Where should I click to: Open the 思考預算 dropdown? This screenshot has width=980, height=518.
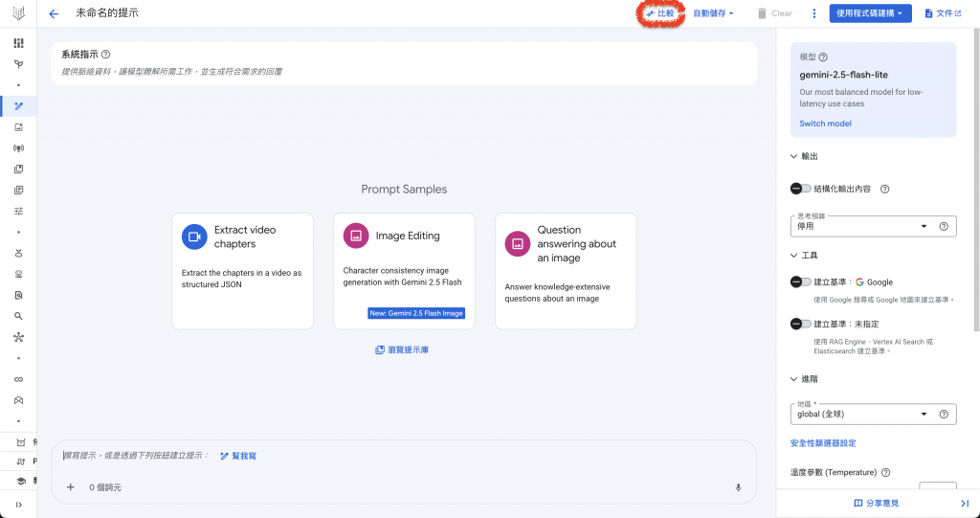pos(861,227)
